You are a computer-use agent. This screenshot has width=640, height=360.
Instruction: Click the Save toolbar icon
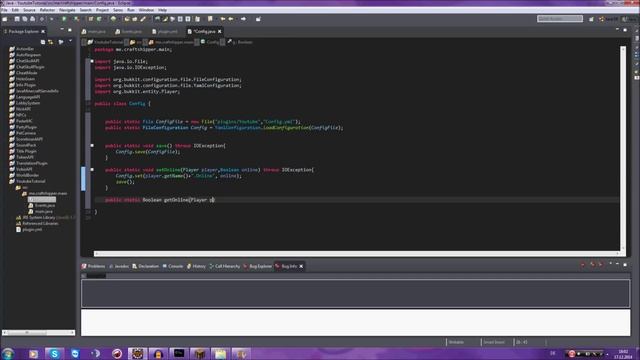(17, 19)
